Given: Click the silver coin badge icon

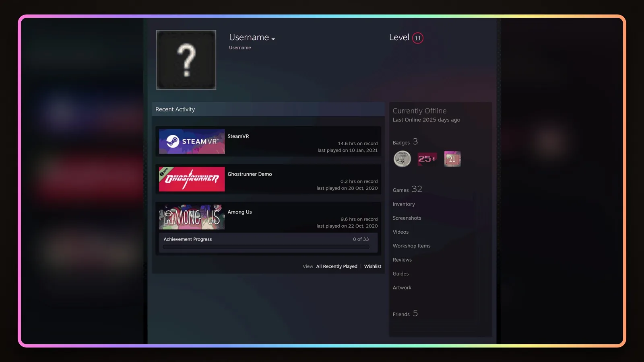Looking at the screenshot, I should 402,159.
